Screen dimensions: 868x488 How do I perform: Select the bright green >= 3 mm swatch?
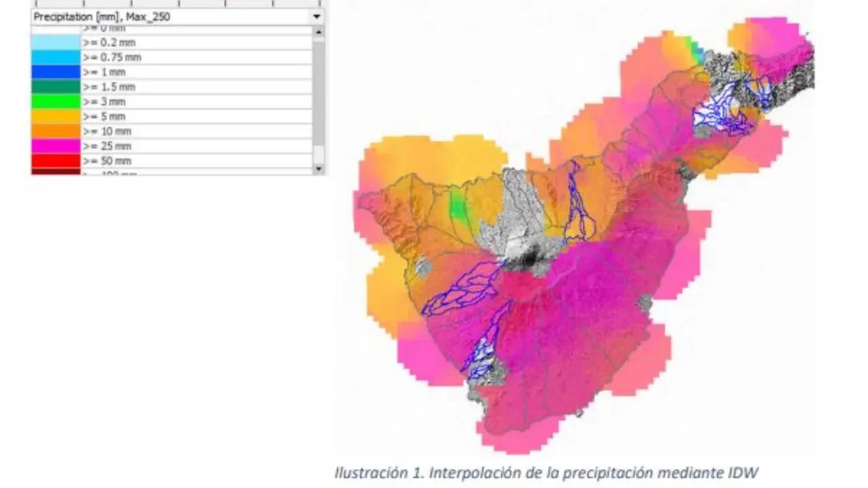(56, 102)
